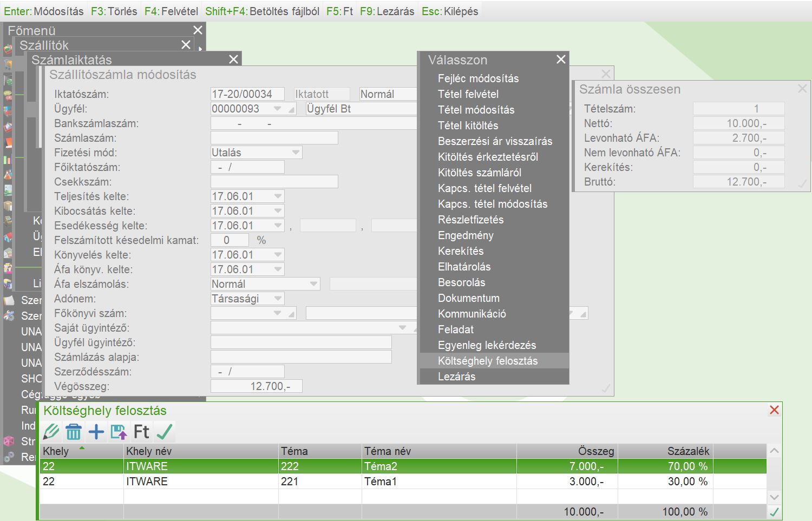The width and height of the screenshot is (812, 521).
Task: Click the trash can delete icon
Action: click(x=74, y=432)
